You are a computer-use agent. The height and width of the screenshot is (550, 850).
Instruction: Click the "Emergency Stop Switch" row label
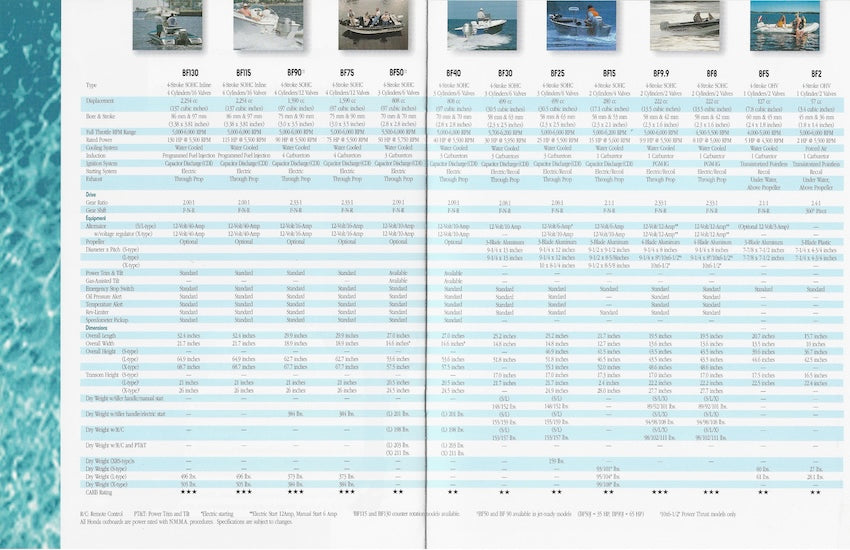pyautogui.click(x=110, y=289)
